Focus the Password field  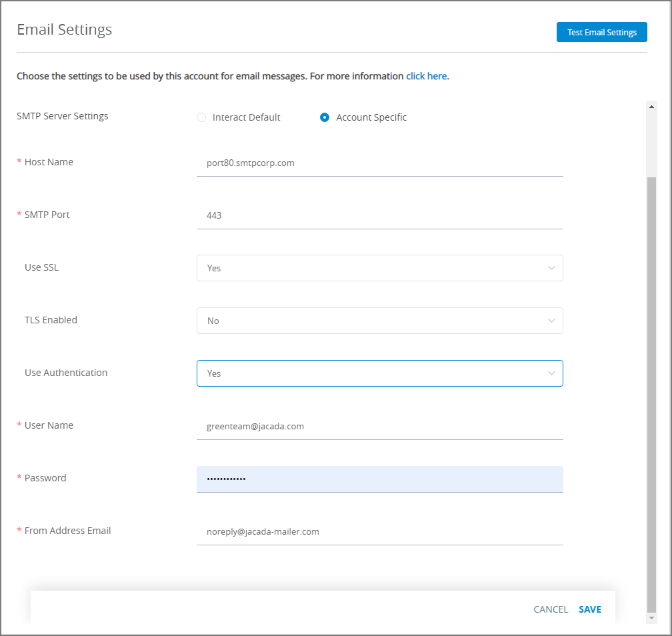coord(380,479)
